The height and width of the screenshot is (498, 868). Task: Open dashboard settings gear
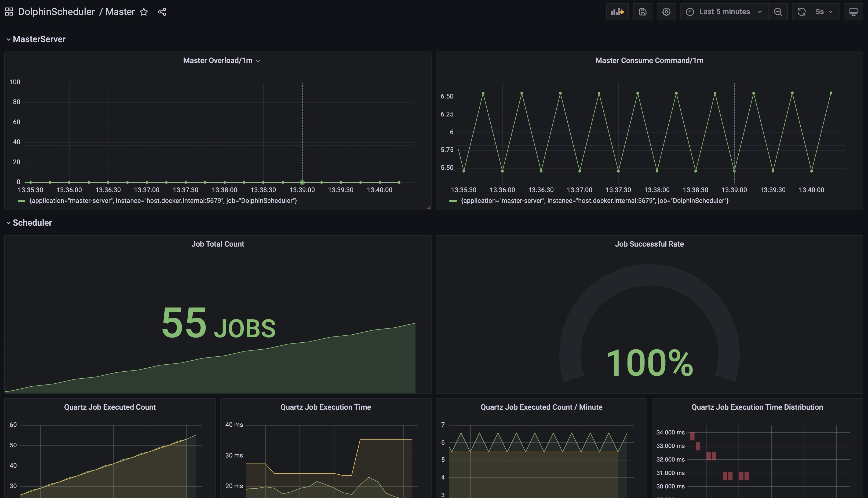[666, 12]
